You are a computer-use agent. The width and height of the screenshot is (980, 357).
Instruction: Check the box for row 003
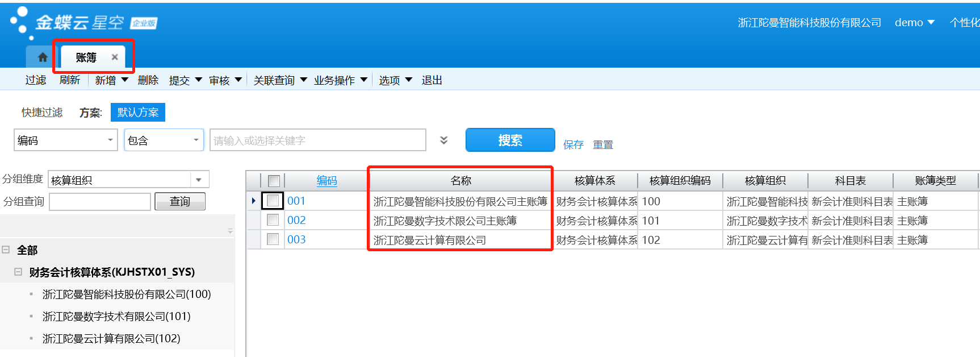[273, 239]
